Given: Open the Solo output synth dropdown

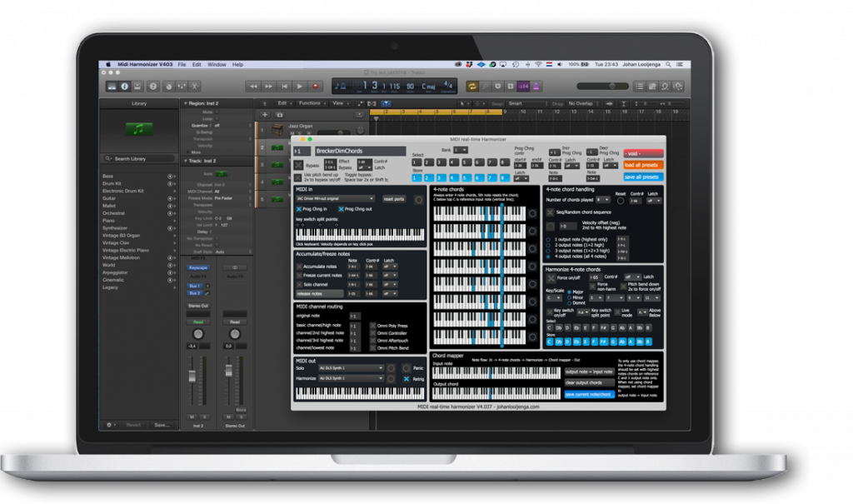Looking at the screenshot, I should point(351,368).
